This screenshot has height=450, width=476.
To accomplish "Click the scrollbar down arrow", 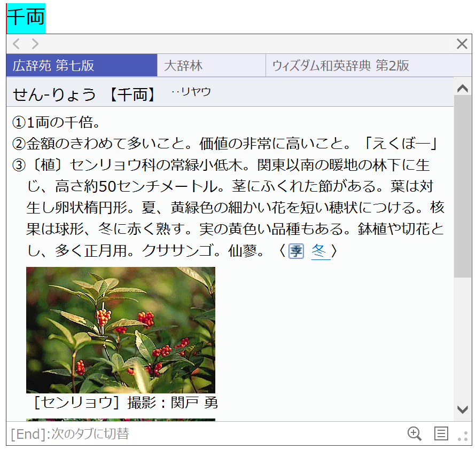I will point(464,409).
